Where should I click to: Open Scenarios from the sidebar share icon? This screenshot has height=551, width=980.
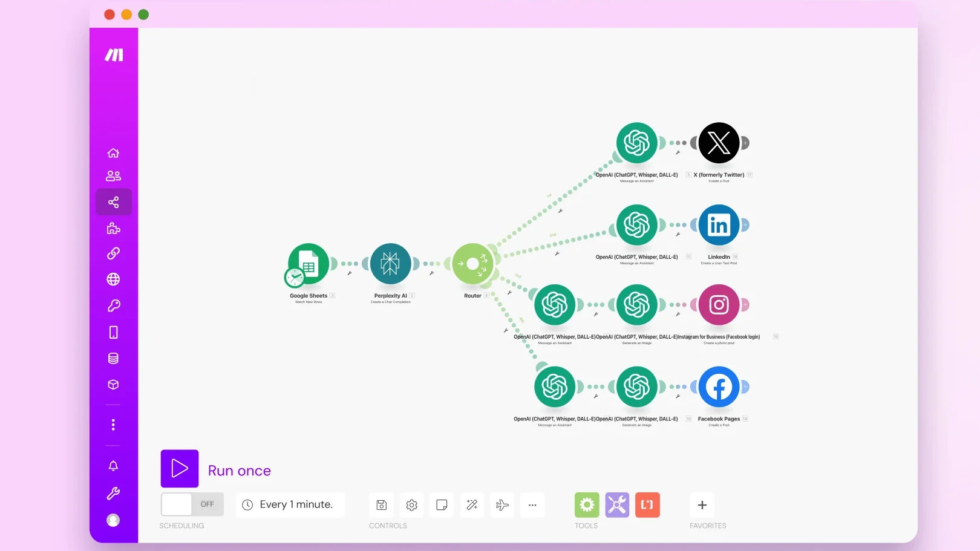(x=113, y=202)
